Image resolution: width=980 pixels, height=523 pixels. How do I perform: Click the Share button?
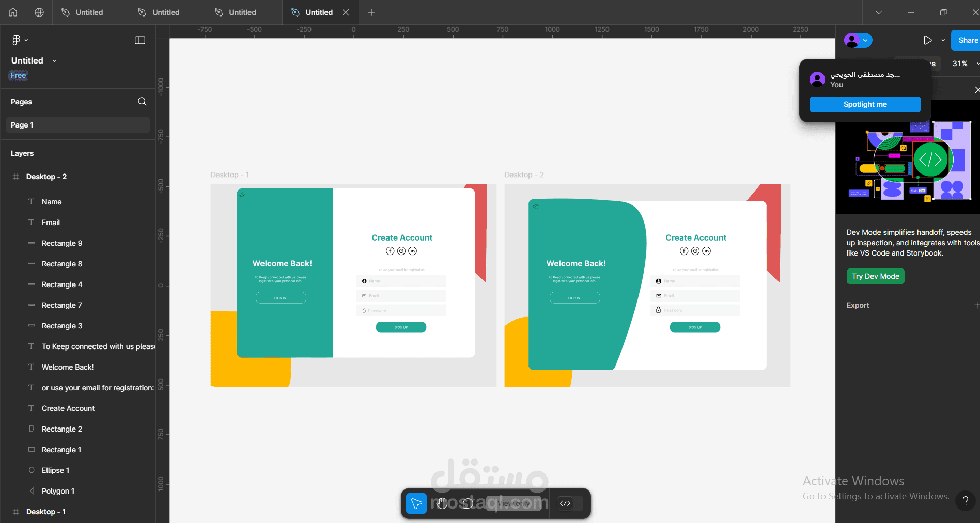[x=966, y=40]
